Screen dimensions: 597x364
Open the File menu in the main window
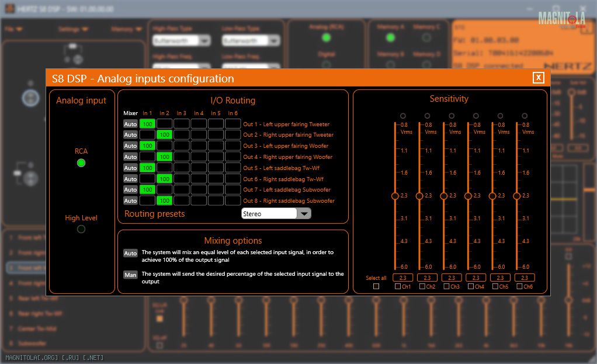coord(13,29)
